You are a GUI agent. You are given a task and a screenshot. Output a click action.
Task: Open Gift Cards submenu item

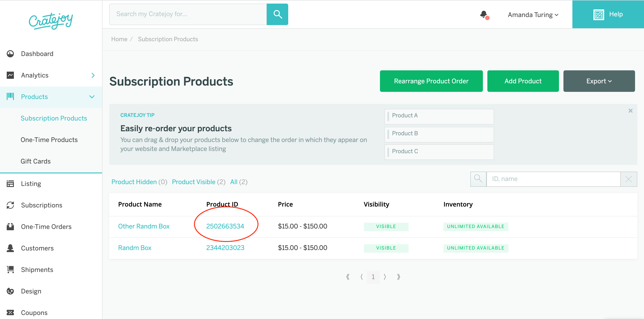click(x=36, y=161)
